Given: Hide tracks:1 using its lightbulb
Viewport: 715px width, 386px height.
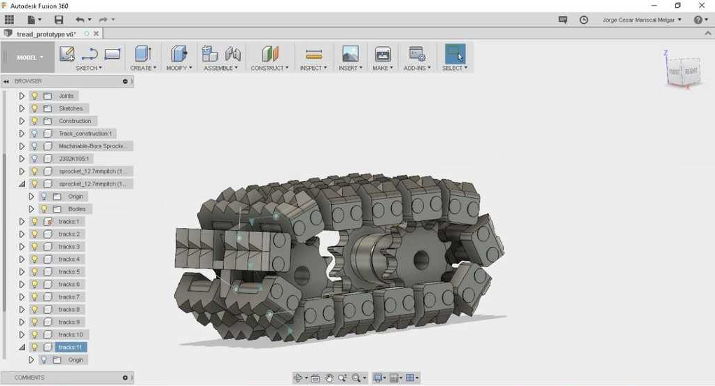Looking at the screenshot, I should pos(35,221).
